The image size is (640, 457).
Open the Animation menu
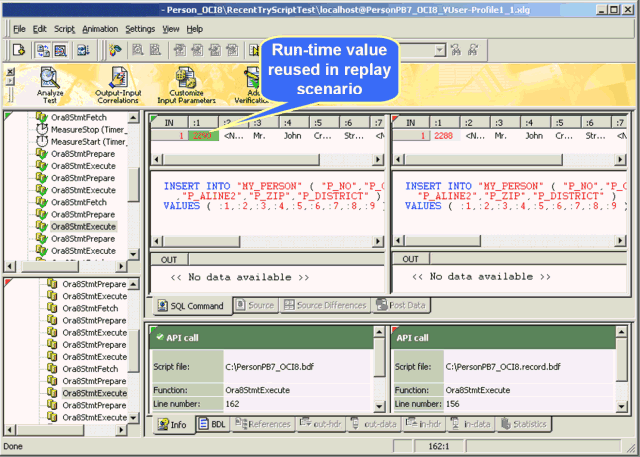point(99,29)
